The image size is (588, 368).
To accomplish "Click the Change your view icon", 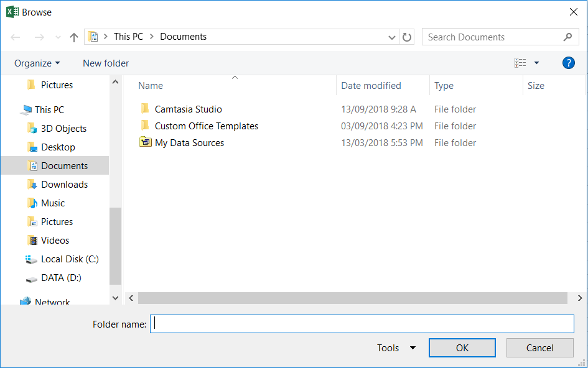I will 520,63.
